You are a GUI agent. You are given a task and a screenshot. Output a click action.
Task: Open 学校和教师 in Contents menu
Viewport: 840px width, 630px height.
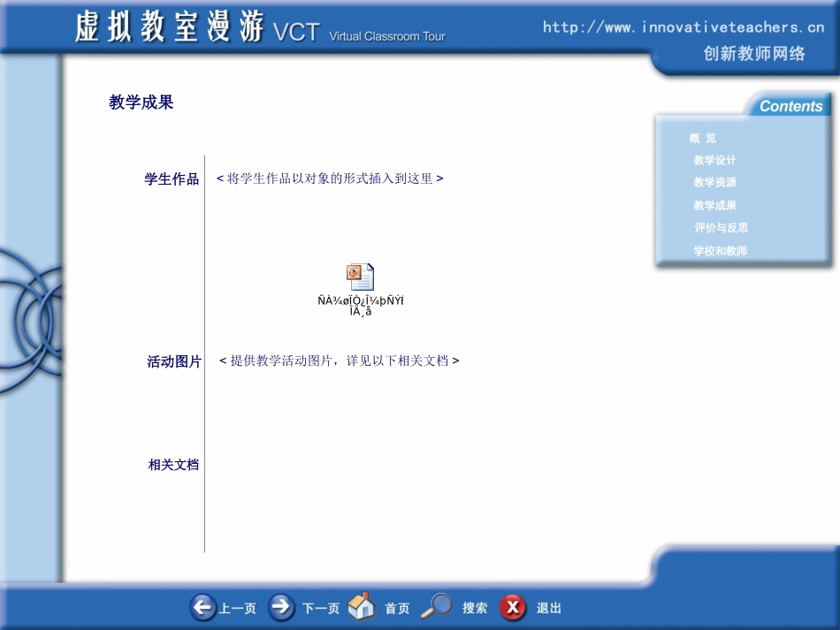click(720, 251)
